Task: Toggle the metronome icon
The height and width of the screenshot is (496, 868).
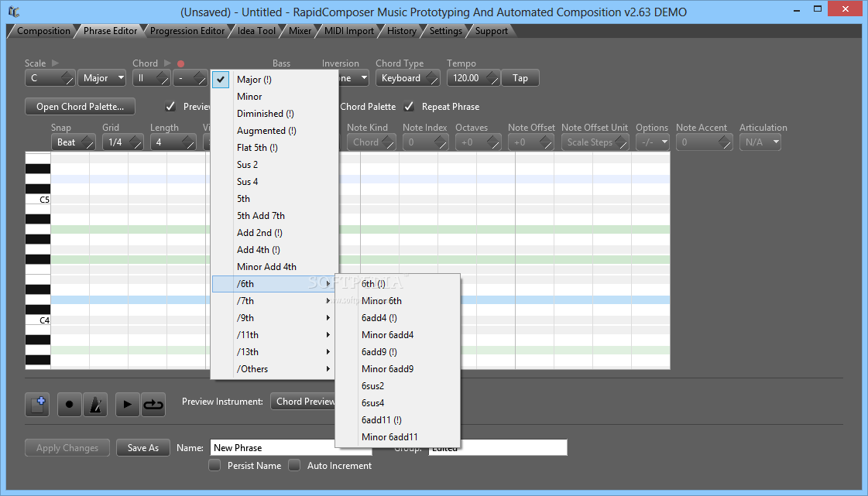Action: click(x=95, y=405)
